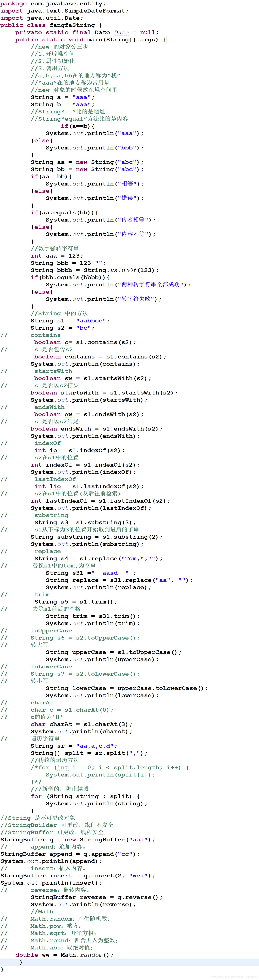Click the println("相等") statement
The height and width of the screenshot is (980, 259).
click(95, 184)
